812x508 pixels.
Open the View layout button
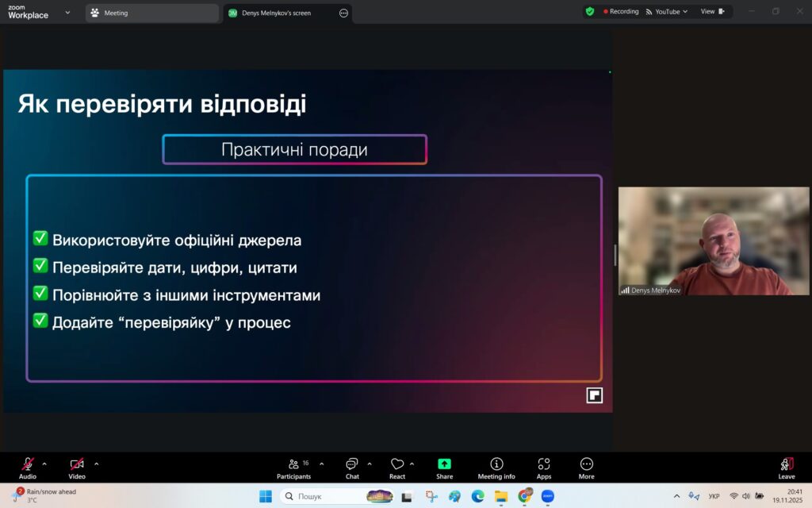pos(712,12)
